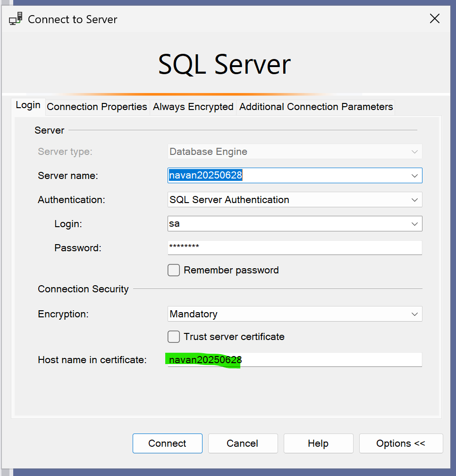Click the Encryption: label
This screenshot has width=456, height=476.
63,314
